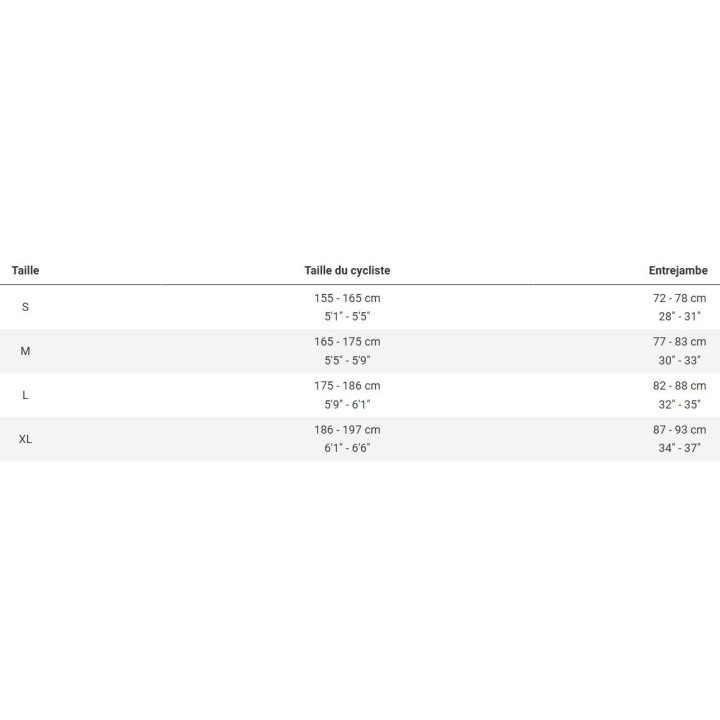
Task: Select the M size row label
Action: pos(25,351)
